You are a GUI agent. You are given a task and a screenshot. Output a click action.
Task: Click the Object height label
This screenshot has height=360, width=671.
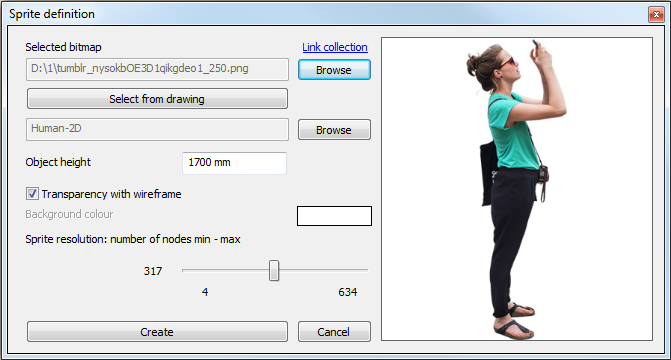click(58, 162)
